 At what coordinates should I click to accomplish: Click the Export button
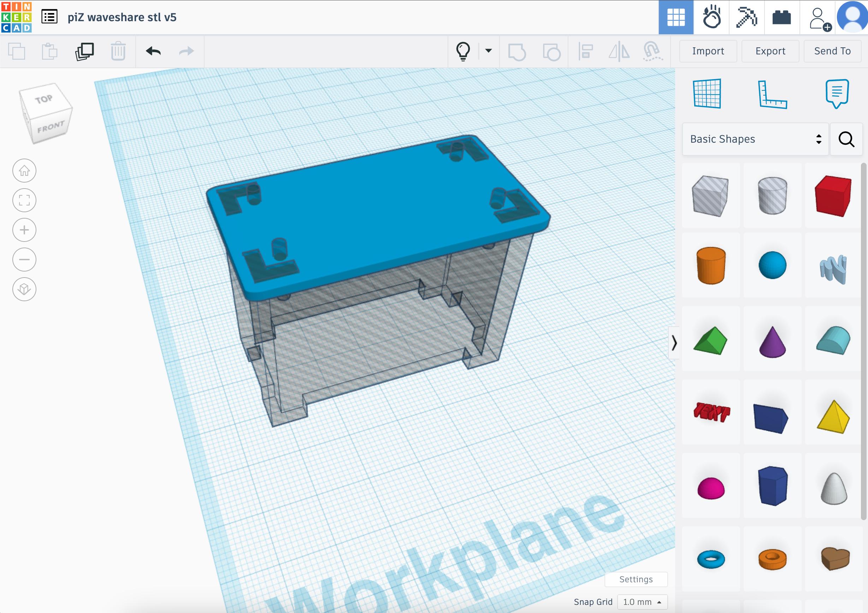pos(770,51)
